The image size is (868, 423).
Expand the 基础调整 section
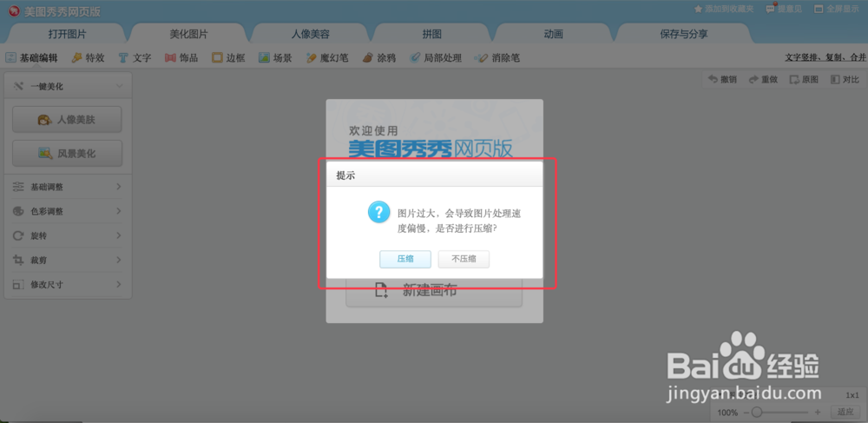pos(67,187)
